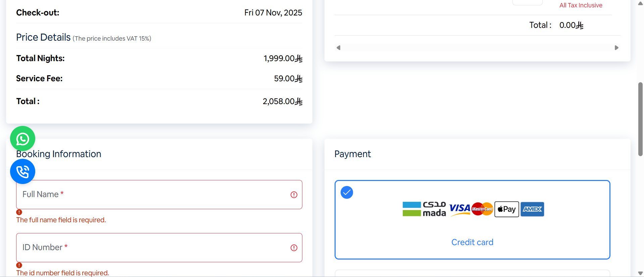
Task: Click the red alert icon above full name error
Action: (19, 212)
